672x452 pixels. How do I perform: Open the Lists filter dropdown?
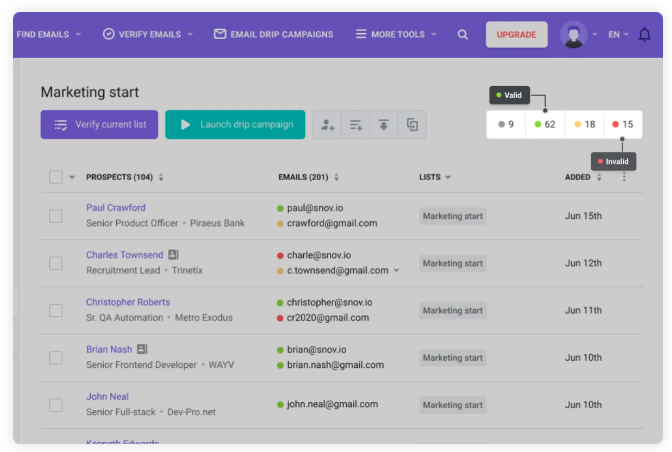[x=435, y=177]
